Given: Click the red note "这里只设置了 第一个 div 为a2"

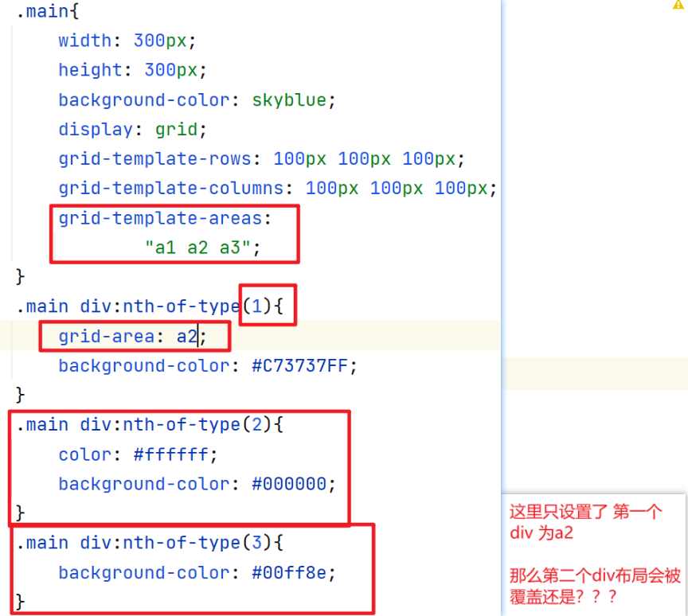Looking at the screenshot, I should tap(586, 522).
